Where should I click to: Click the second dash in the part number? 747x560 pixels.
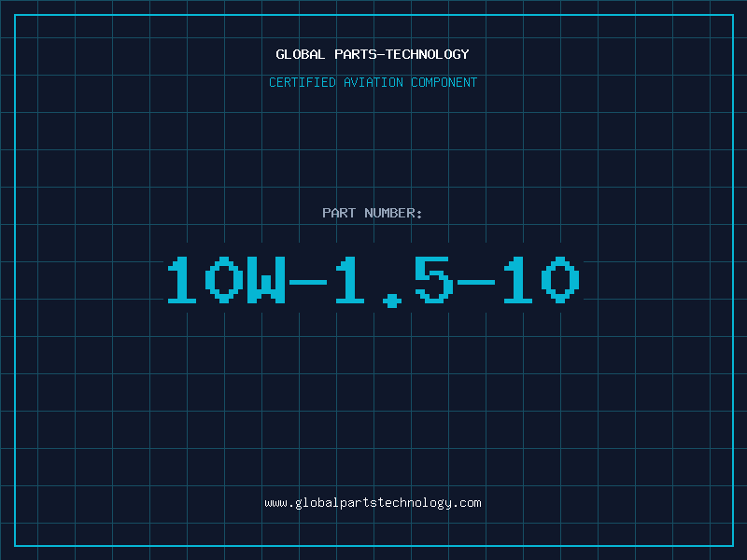(x=476, y=282)
